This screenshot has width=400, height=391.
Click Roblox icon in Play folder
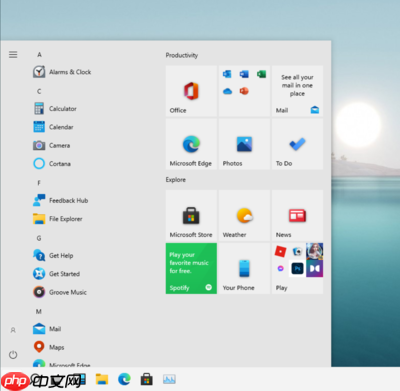[280, 251]
